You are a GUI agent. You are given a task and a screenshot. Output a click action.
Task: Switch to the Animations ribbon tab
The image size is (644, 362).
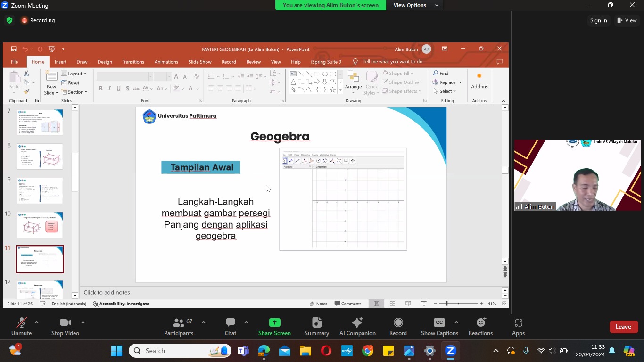coord(166,62)
